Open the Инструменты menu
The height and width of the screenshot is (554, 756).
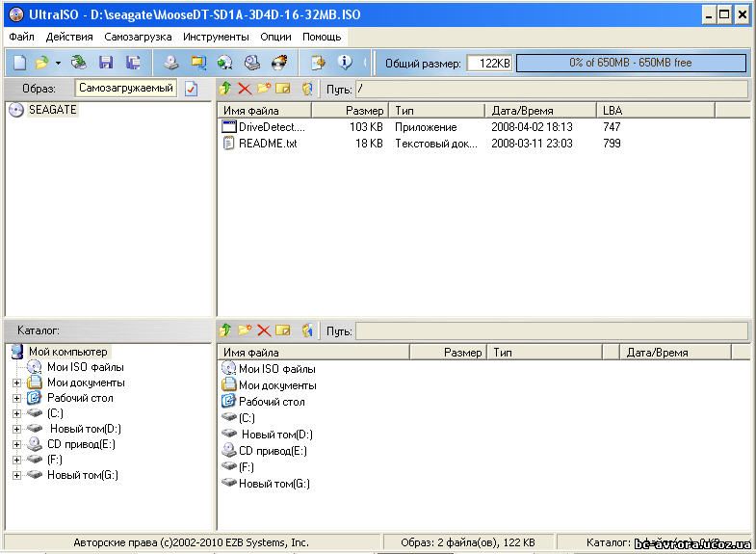[216, 37]
